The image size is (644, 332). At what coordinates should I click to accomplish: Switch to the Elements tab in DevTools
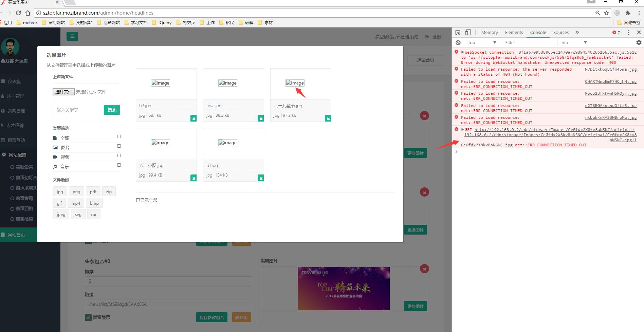pos(514,33)
